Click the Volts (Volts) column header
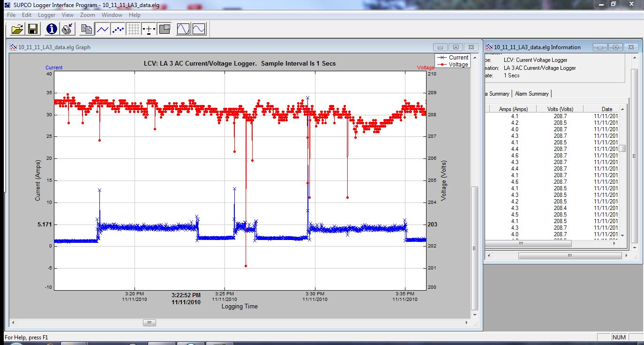Viewport: 644px width, 345px height. coord(560,109)
